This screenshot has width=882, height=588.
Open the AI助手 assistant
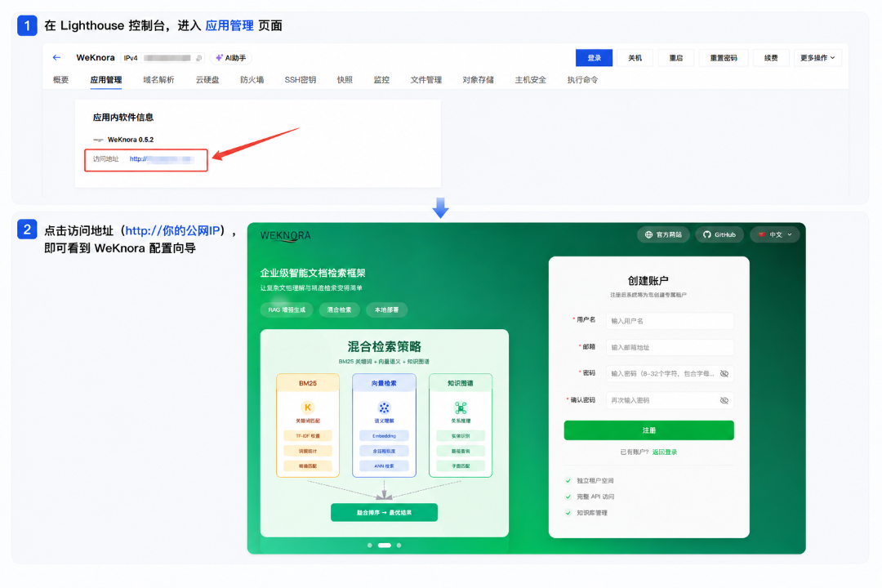point(231,58)
